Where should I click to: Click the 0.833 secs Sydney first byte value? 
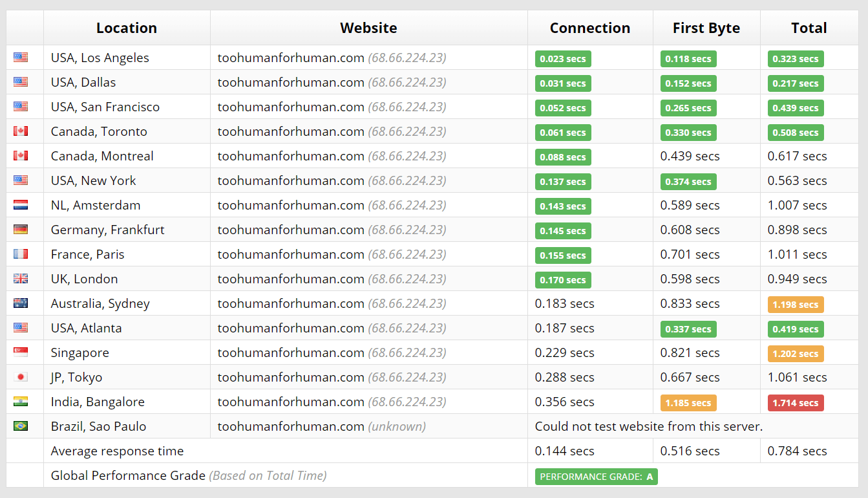coord(690,303)
